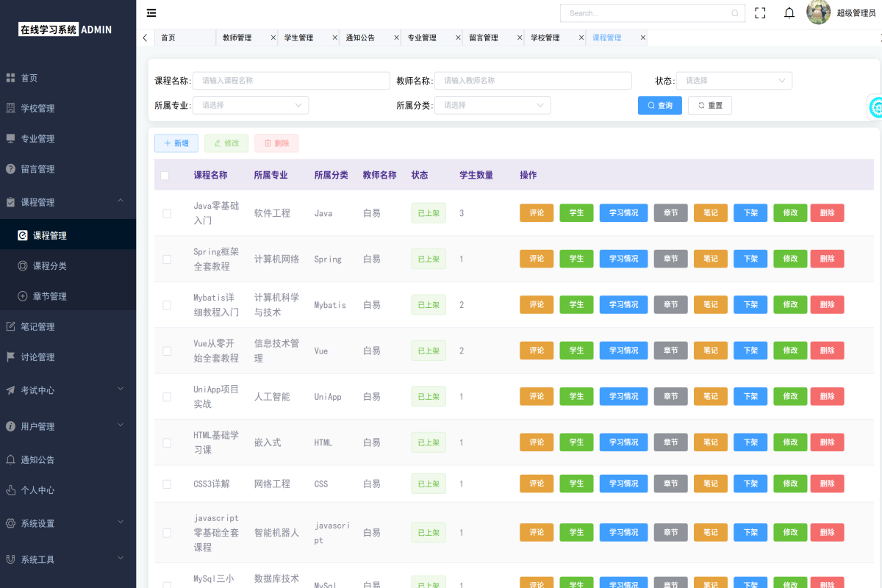Check the select-all checkbox in table header
This screenshot has width=882, height=588.
(165, 175)
